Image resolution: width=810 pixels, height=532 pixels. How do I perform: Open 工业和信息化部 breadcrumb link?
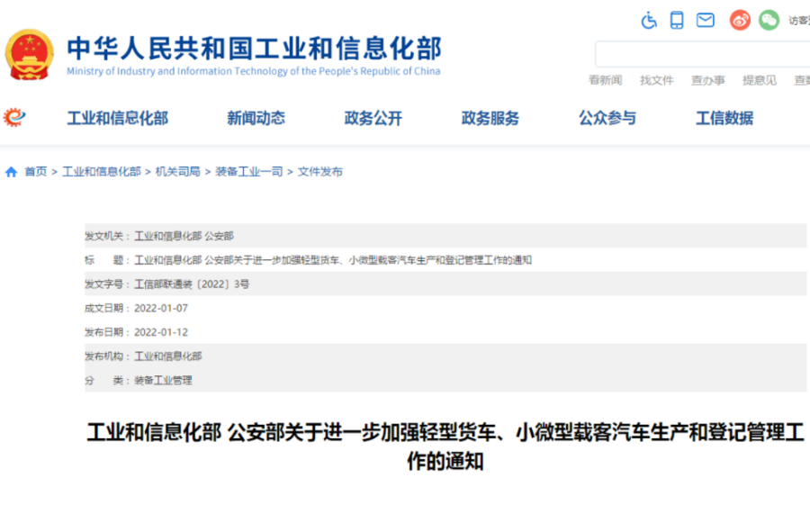[x=102, y=171]
